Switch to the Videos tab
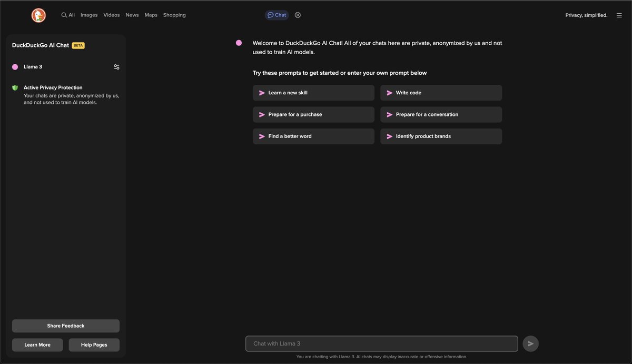Screen dimensions: 632x364 [x=112, y=15]
